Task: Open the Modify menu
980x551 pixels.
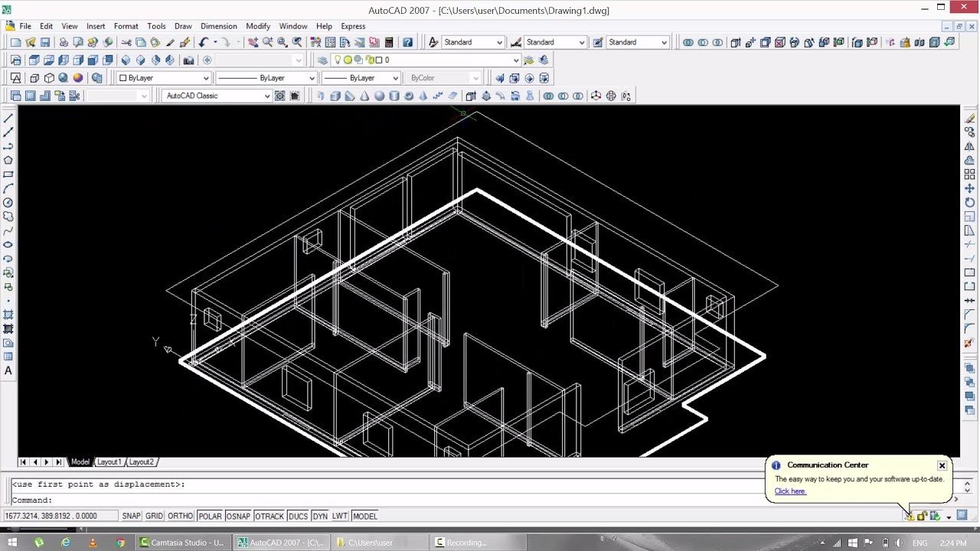Action: [x=258, y=26]
